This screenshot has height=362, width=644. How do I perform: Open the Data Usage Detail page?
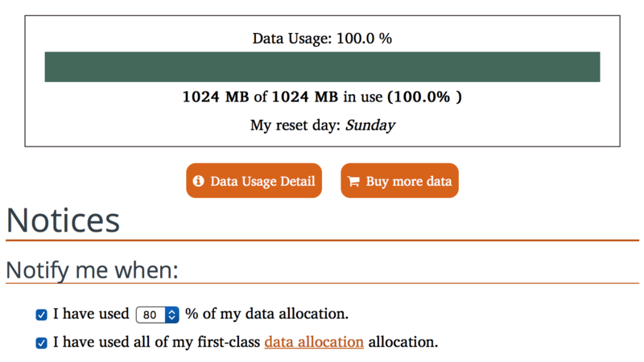(x=254, y=181)
